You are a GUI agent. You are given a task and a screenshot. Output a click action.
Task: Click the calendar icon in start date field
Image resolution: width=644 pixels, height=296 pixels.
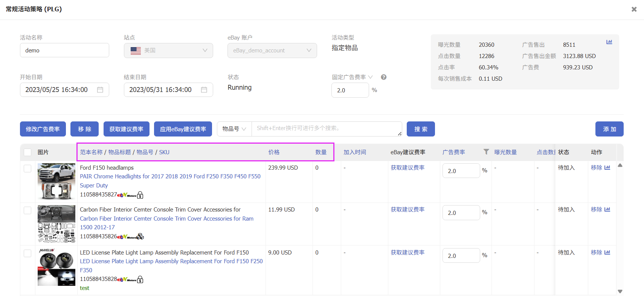(x=100, y=90)
